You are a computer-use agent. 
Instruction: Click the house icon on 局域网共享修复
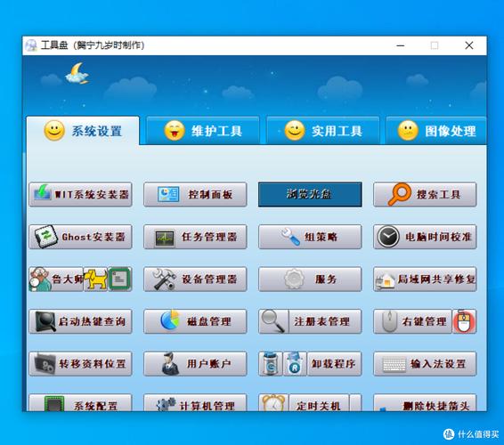pos(385,280)
